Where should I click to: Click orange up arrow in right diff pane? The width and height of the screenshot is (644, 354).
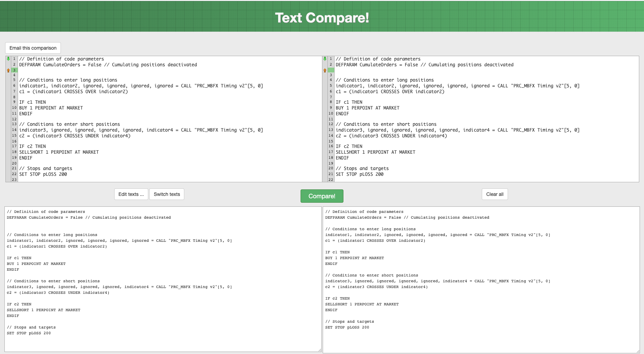(x=325, y=70)
